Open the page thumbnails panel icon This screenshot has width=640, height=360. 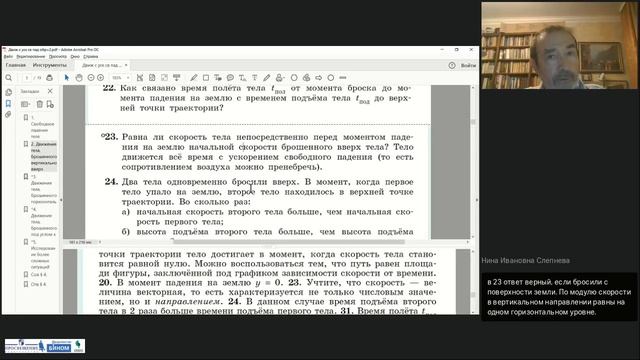(x=9, y=92)
